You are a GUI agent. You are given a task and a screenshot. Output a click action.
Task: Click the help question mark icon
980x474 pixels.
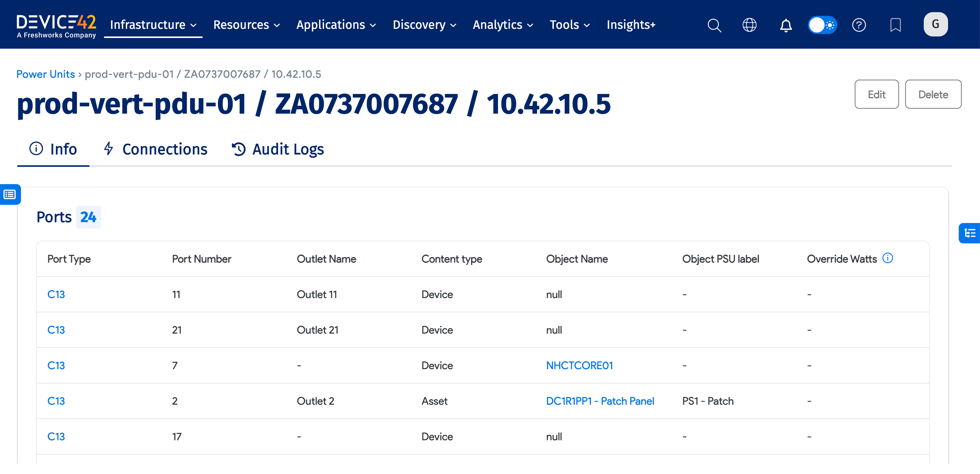tap(859, 25)
